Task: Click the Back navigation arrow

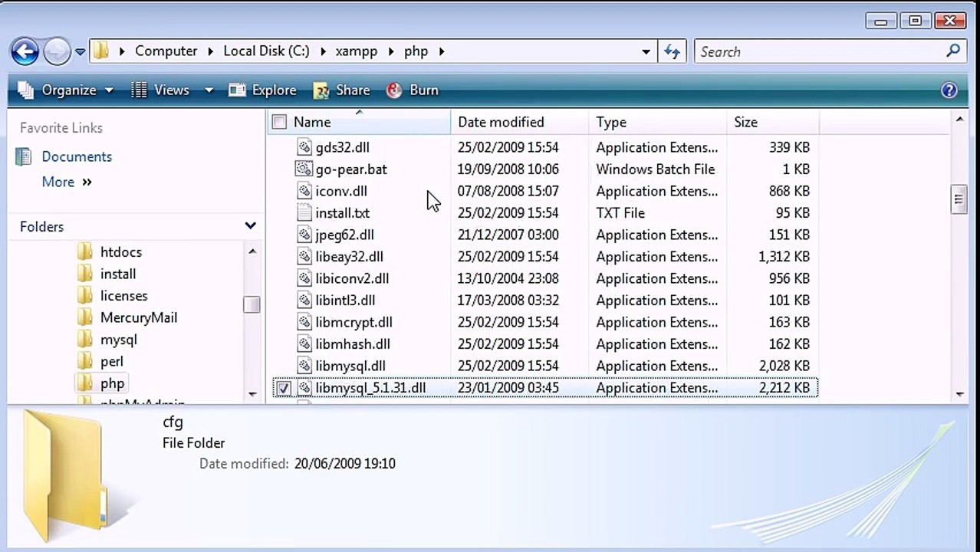Action: pyautogui.click(x=25, y=51)
